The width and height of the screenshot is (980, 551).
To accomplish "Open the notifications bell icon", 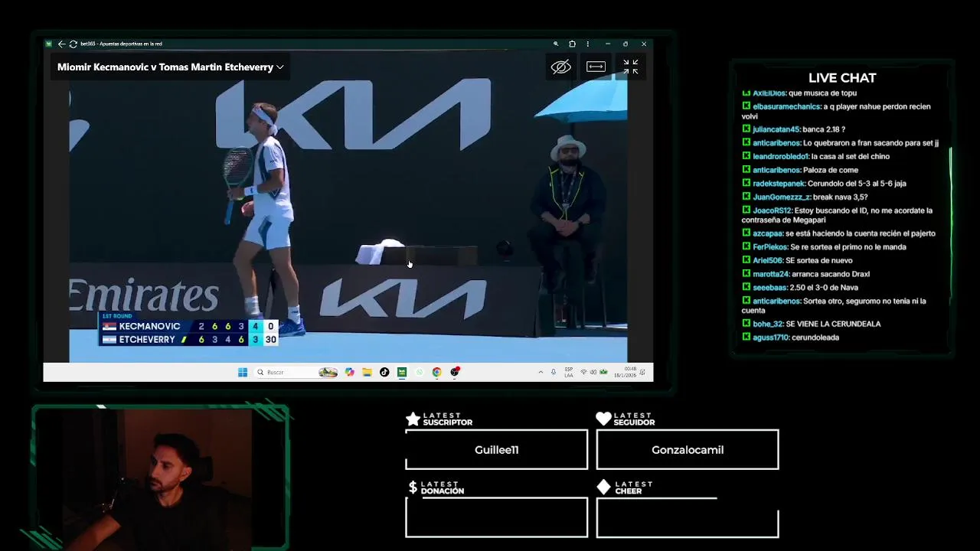I will [x=643, y=372].
